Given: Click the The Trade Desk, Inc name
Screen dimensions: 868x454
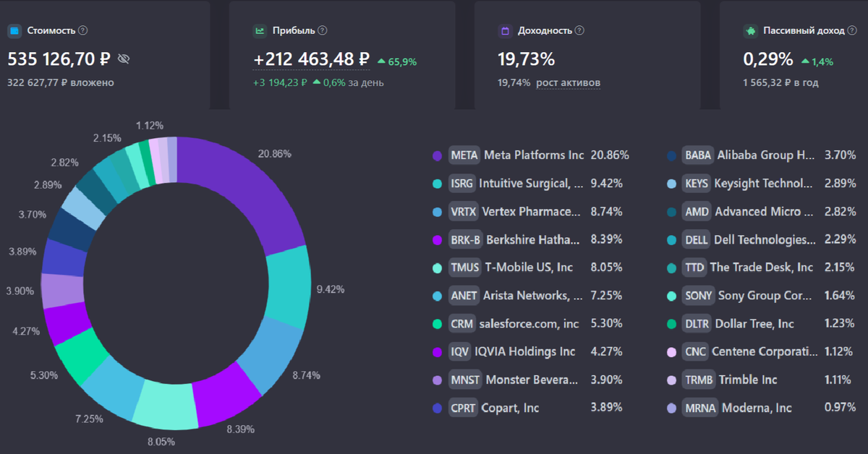Looking at the screenshot, I should pyautogui.click(x=762, y=267).
